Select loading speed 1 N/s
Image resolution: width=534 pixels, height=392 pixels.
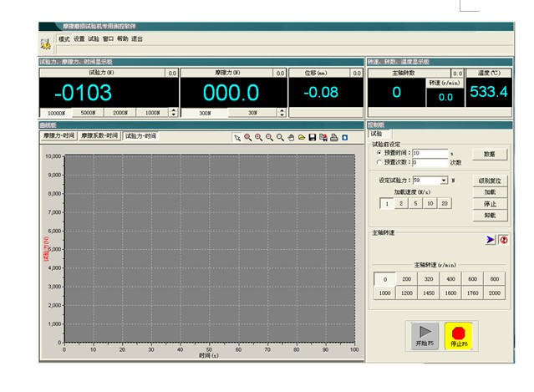coord(387,204)
